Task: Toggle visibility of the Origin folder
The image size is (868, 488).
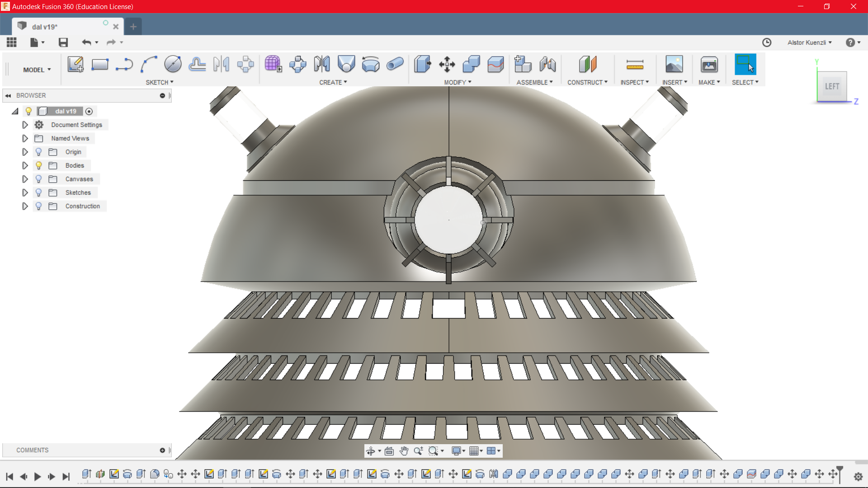Action: (x=39, y=152)
